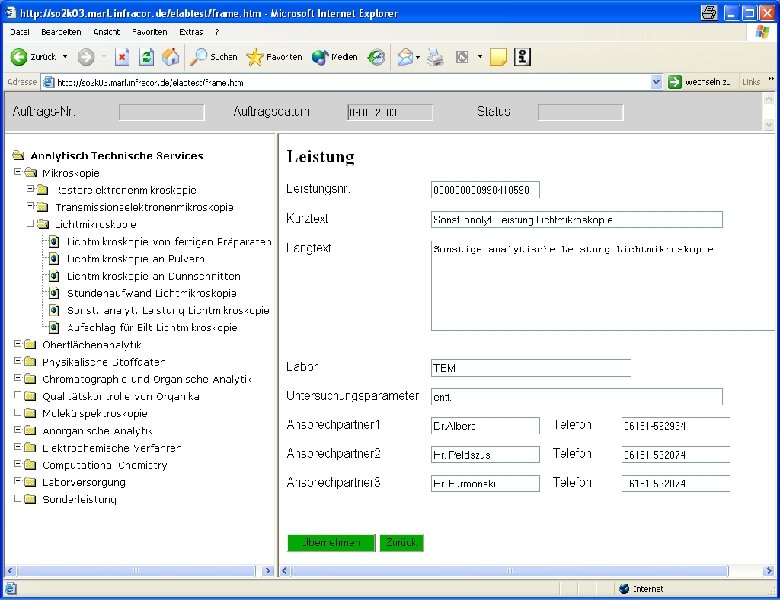Viewport: 780px width, 600px height.
Task: Open Lichtmikroskopie an Pulvern item
Action: click(136, 259)
